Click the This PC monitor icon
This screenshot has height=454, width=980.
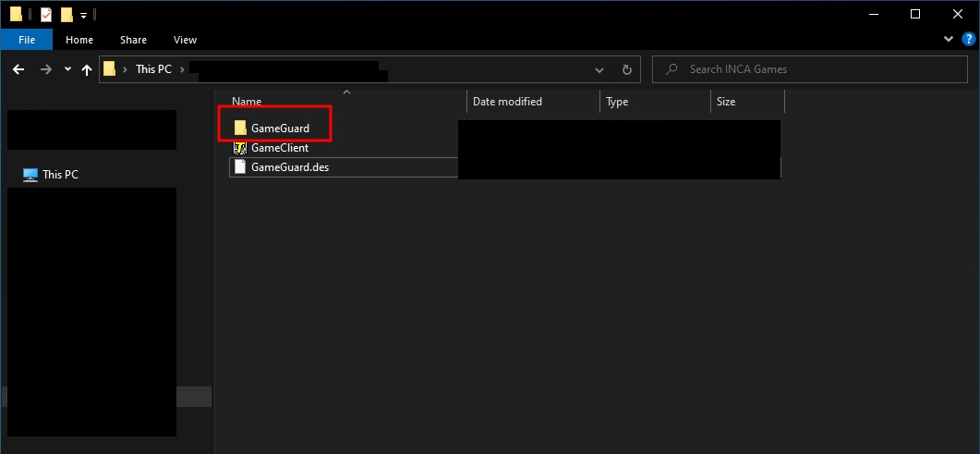pos(30,175)
